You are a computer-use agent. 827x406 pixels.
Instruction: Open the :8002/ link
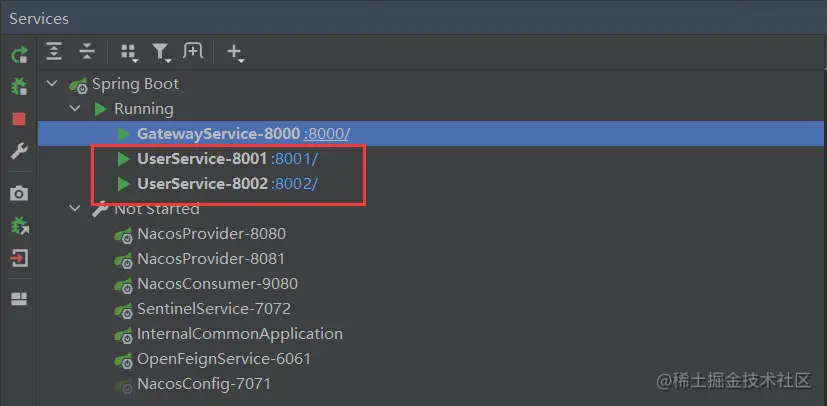click(x=294, y=183)
